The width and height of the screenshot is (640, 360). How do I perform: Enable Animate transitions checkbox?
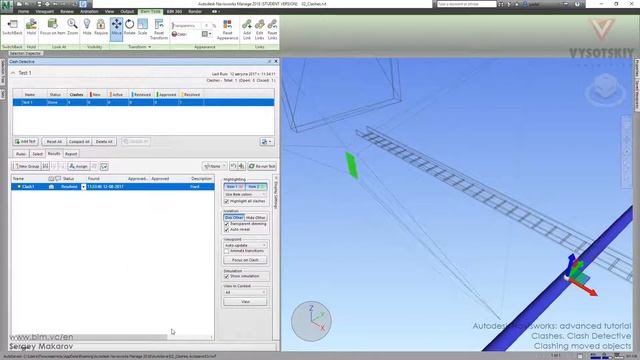[x=227, y=251]
